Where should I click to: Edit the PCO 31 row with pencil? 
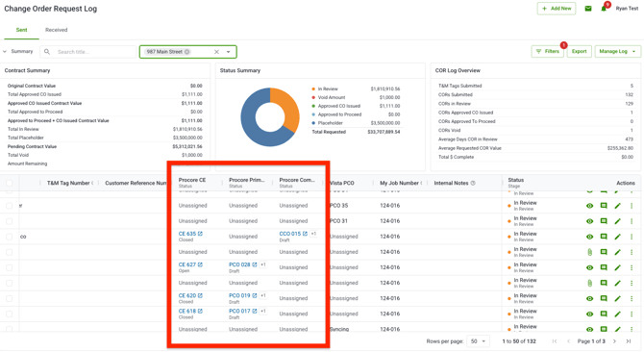(x=617, y=221)
